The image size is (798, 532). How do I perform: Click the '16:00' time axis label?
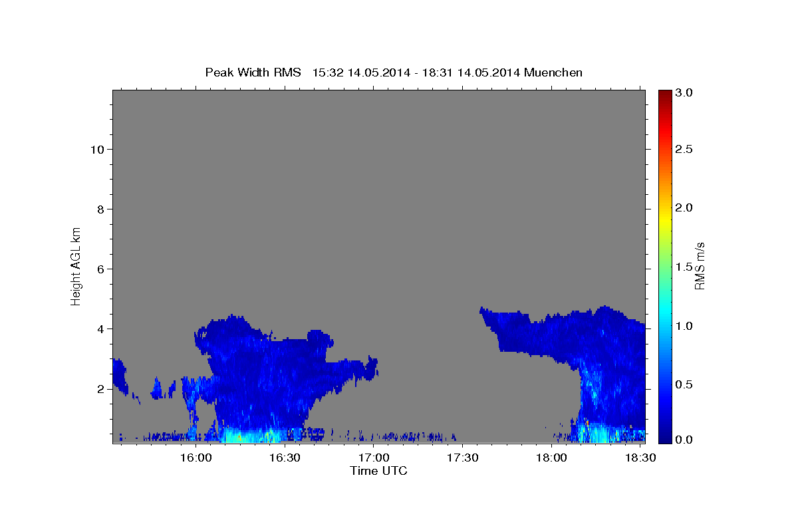196,458
